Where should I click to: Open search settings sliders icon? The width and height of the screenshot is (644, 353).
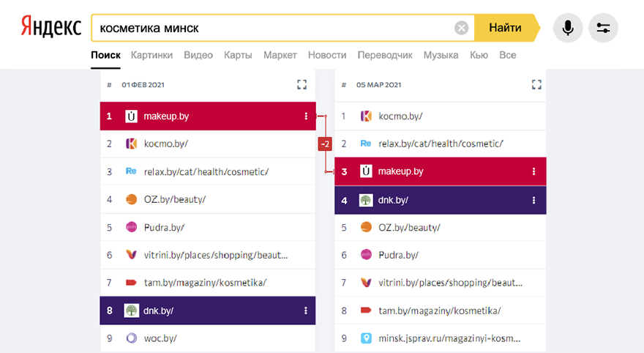tap(603, 29)
